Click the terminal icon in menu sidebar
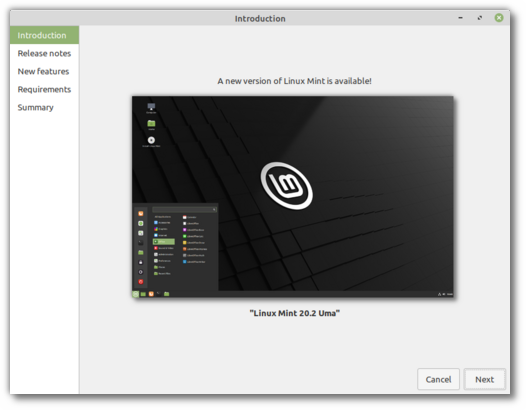 coord(141,243)
